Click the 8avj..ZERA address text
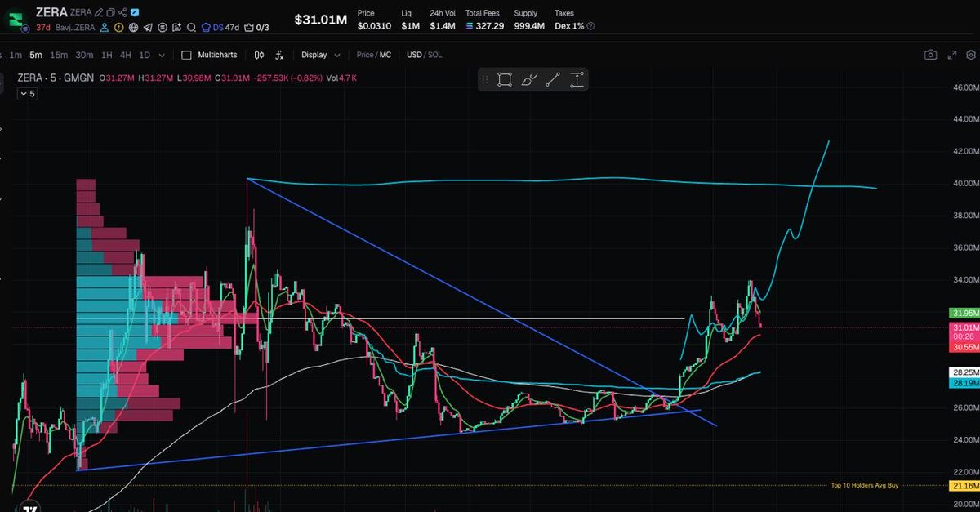Screen dimensions: 980x512 (x=75, y=28)
